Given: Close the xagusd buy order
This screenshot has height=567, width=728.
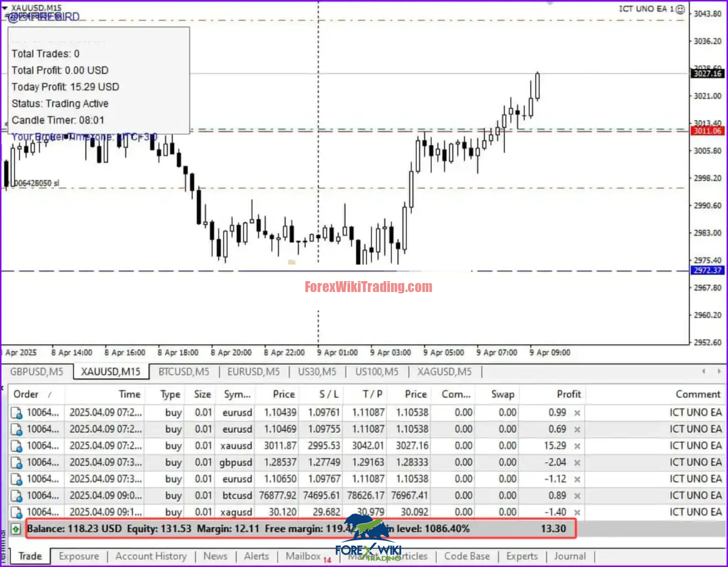Looking at the screenshot, I should pos(577,512).
